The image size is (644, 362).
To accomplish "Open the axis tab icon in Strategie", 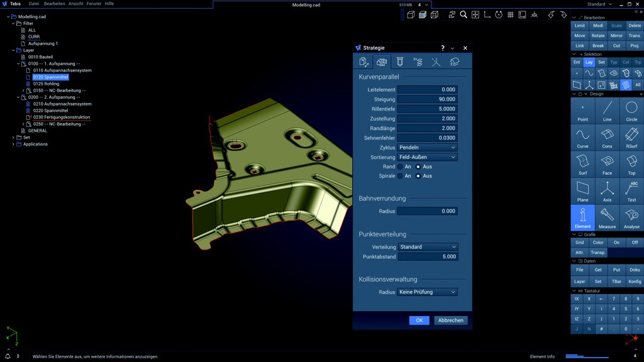I will pos(436,62).
